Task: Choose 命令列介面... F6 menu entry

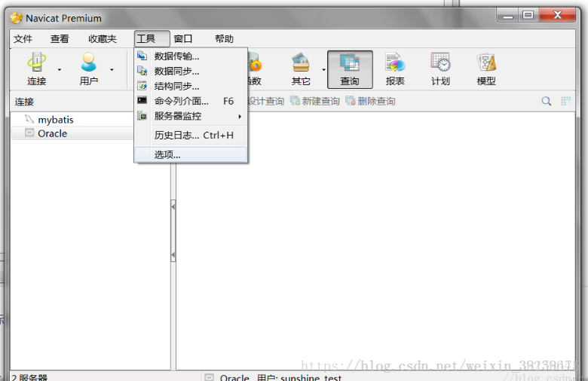Action: [x=191, y=101]
